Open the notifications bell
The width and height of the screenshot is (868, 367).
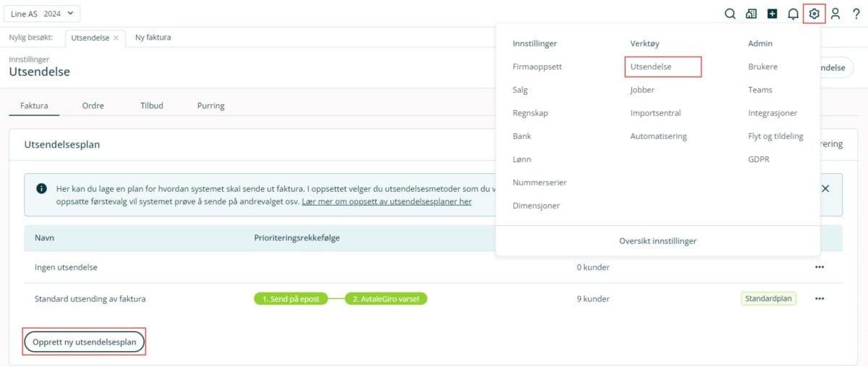point(793,14)
